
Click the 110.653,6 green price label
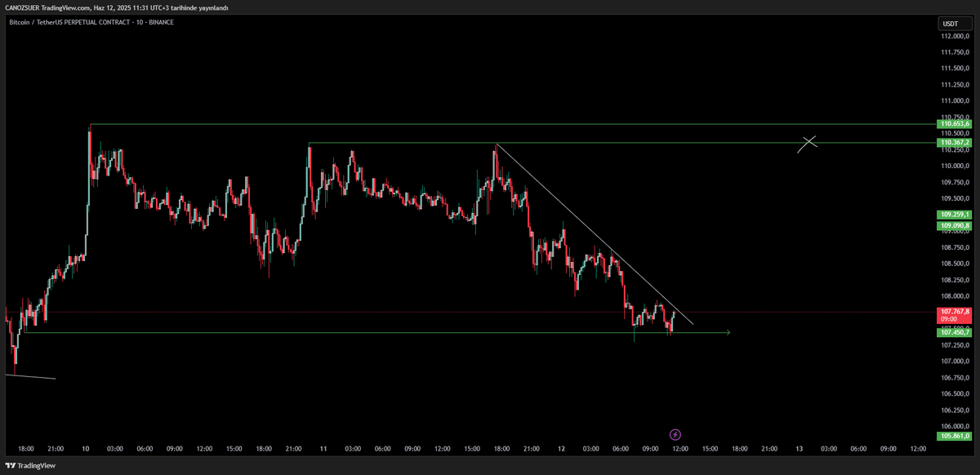pos(955,124)
